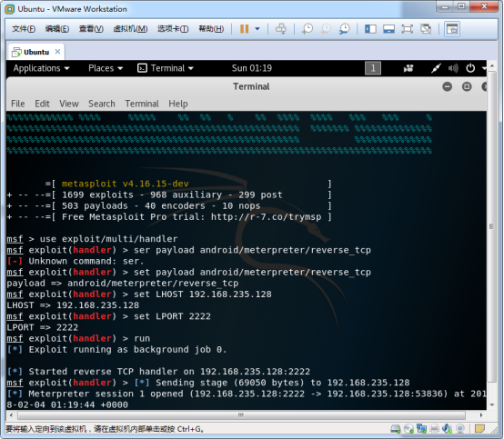Viewport: 504px width, 439px height.
Task: Click the vertical scrollbar thumb
Action: (x=492, y=226)
